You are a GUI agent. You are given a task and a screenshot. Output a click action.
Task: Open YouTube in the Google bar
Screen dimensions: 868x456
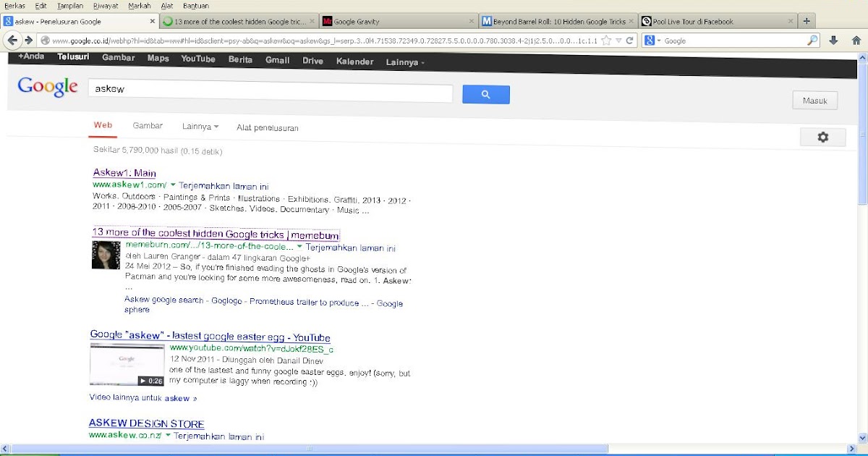pyautogui.click(x=198, y=59)
